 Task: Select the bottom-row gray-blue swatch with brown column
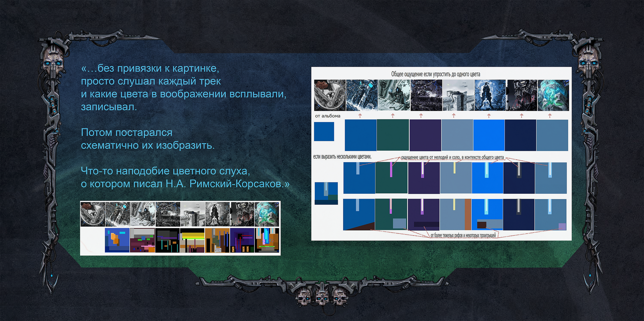coord(456,214)
